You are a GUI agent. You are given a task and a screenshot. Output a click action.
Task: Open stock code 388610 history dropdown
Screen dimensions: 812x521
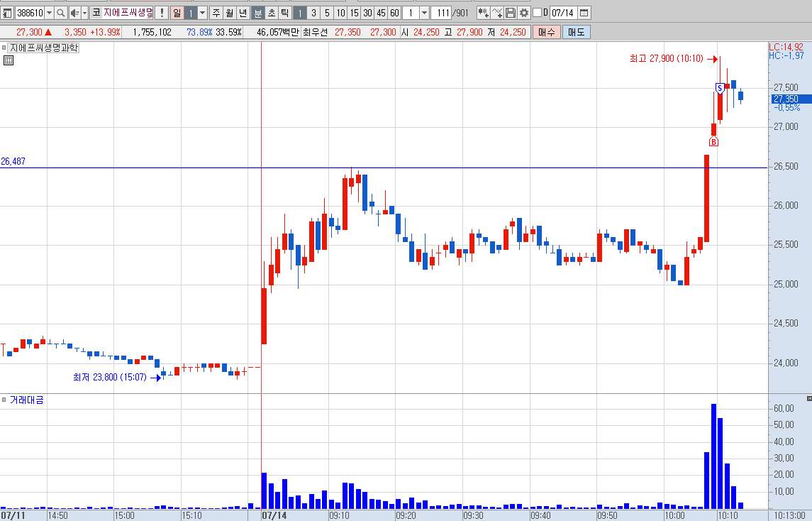point(49,13)
